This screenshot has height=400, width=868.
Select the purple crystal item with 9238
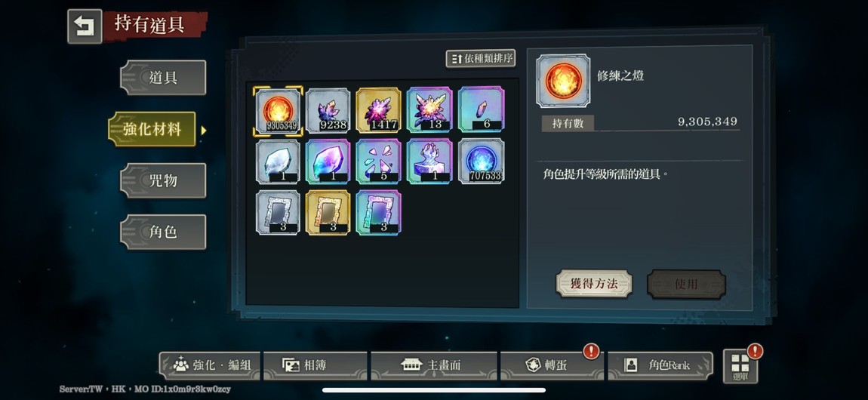click(328, 111)
